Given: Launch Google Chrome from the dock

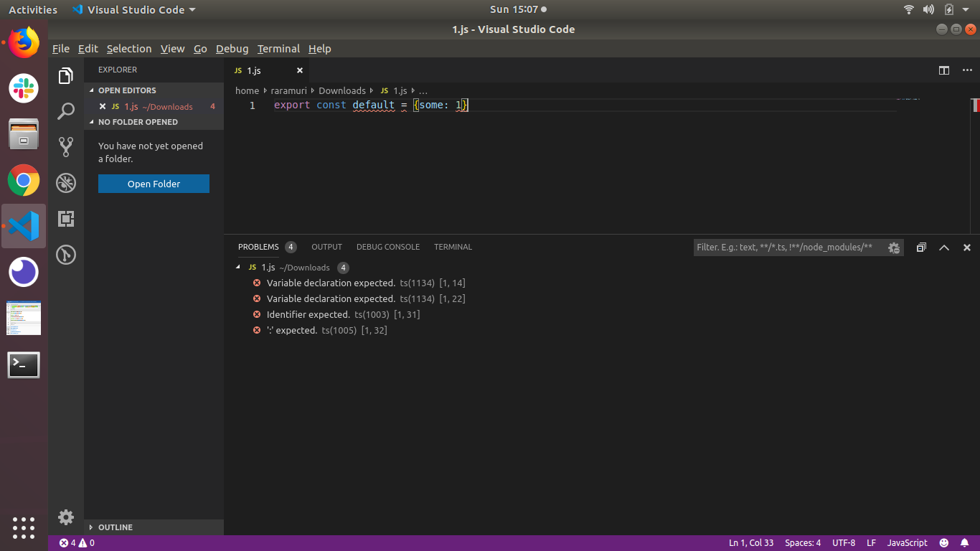Looking at the screenshot, I should [x=24, y=180].
